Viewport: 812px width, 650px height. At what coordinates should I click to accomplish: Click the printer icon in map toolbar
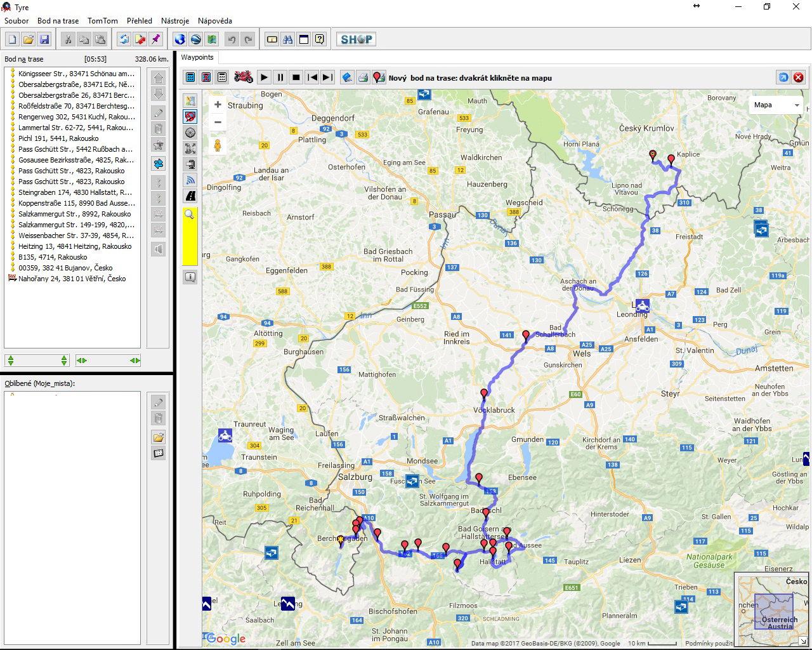coord(363,77)
